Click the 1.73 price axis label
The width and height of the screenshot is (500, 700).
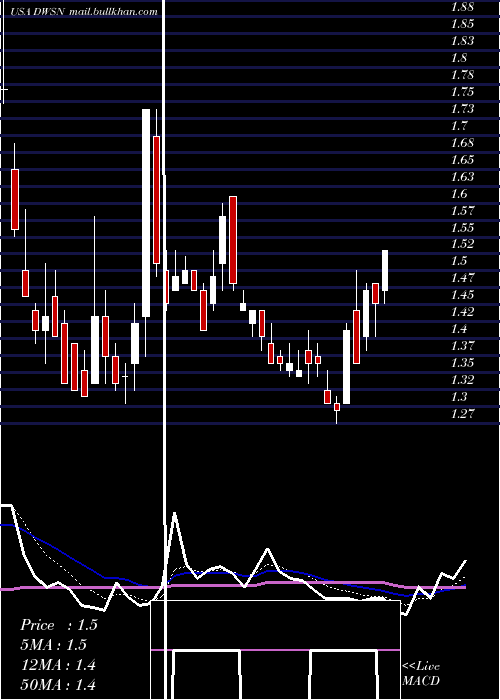(462, 108)
